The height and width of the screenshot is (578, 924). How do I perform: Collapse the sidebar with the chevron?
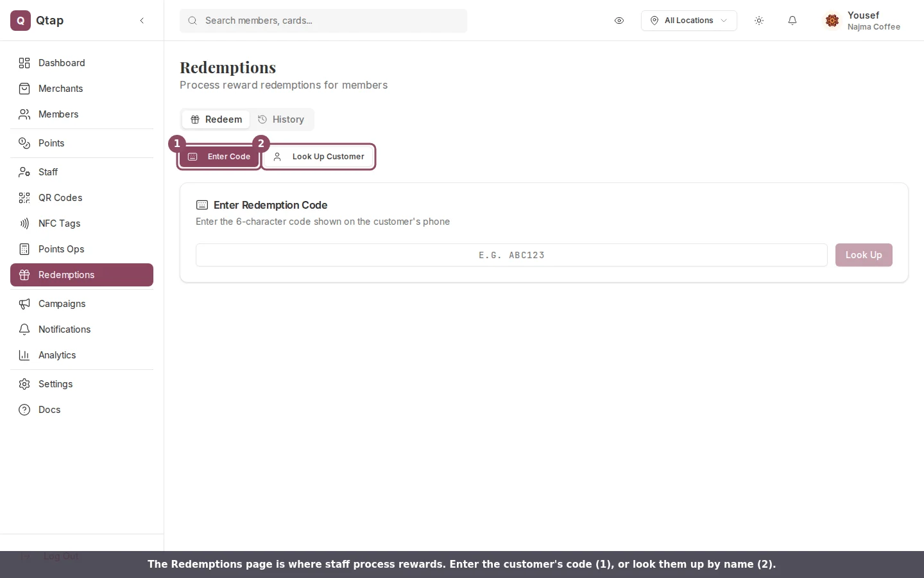(142, 21)
